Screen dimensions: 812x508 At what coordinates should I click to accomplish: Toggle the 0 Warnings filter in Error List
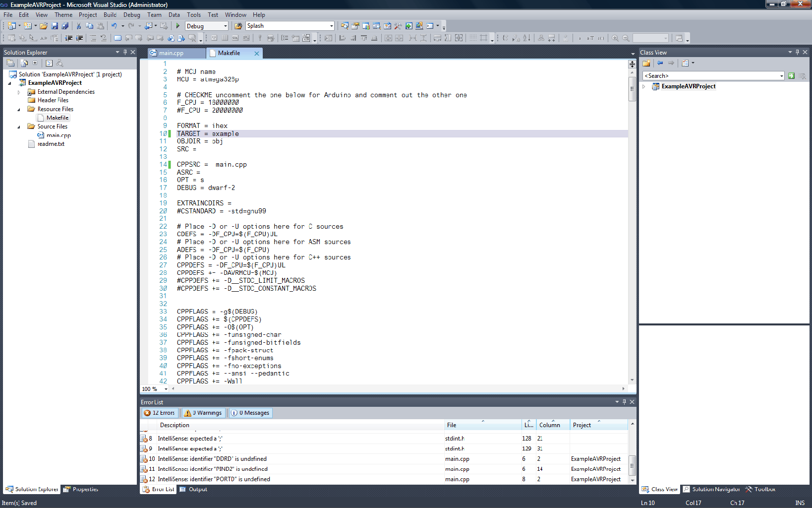203,412
